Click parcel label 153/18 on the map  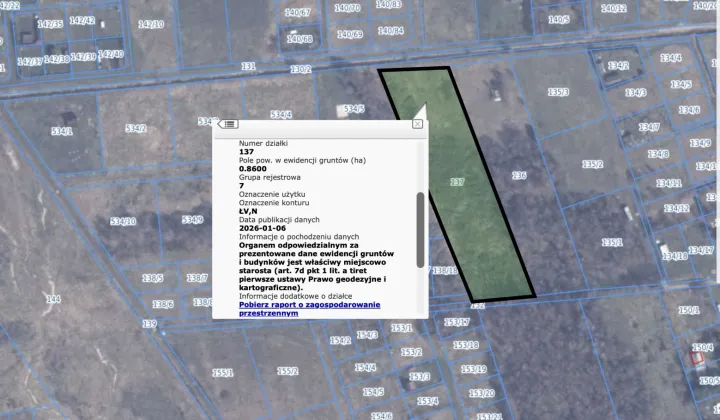pos(466,345)
